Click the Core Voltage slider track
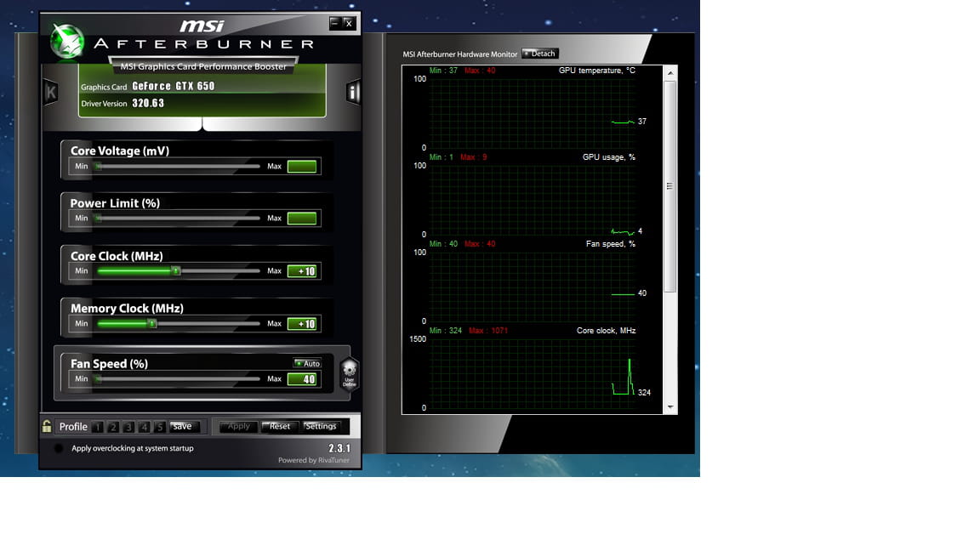This screenshot has width=980, height=551. tap(178, 166)
